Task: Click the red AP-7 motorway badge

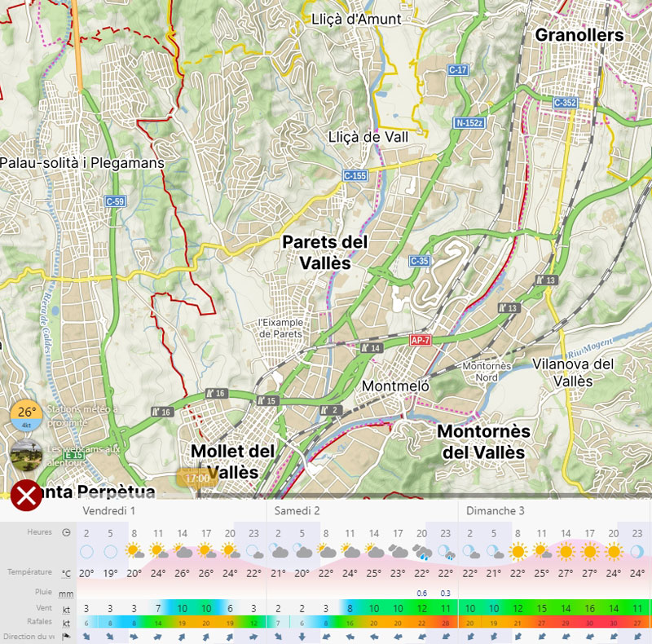Action: [x=420, y=339]
